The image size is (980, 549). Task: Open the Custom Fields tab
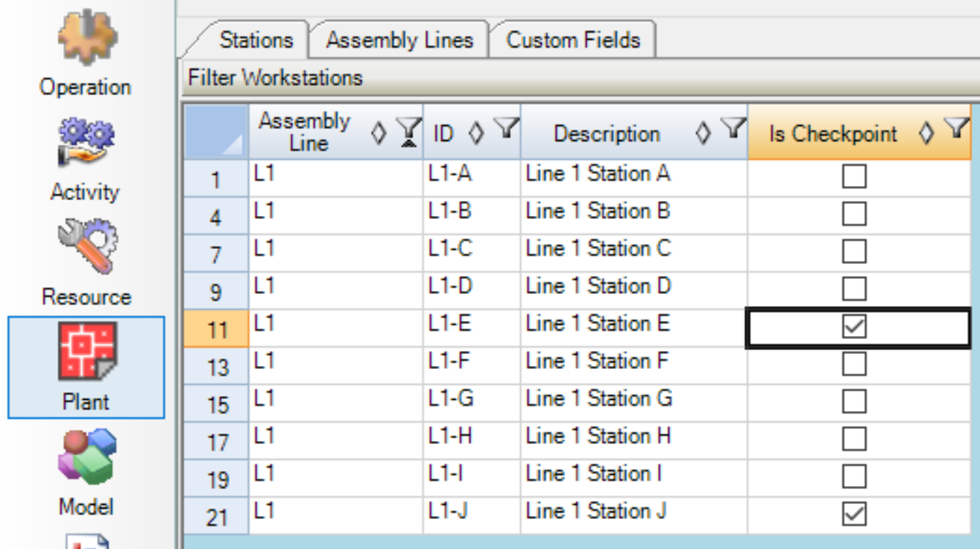point(573,40)
